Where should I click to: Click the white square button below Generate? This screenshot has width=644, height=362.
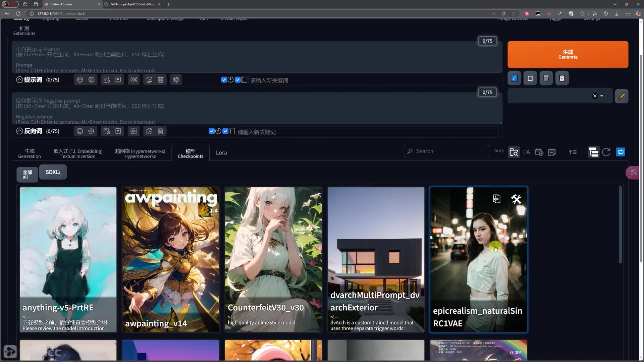[x=530, y=78]
